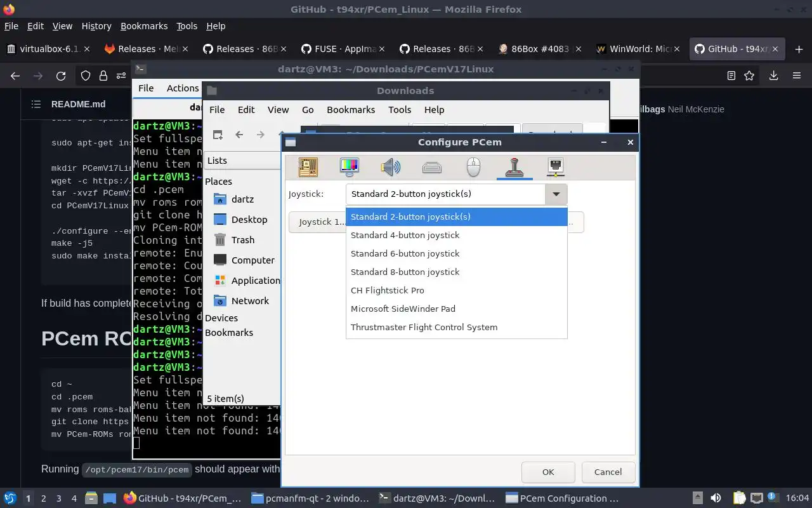The image size is (812, 508).
Task: Switch to WinWorld Firefox tab
Action: click(638, 49)
